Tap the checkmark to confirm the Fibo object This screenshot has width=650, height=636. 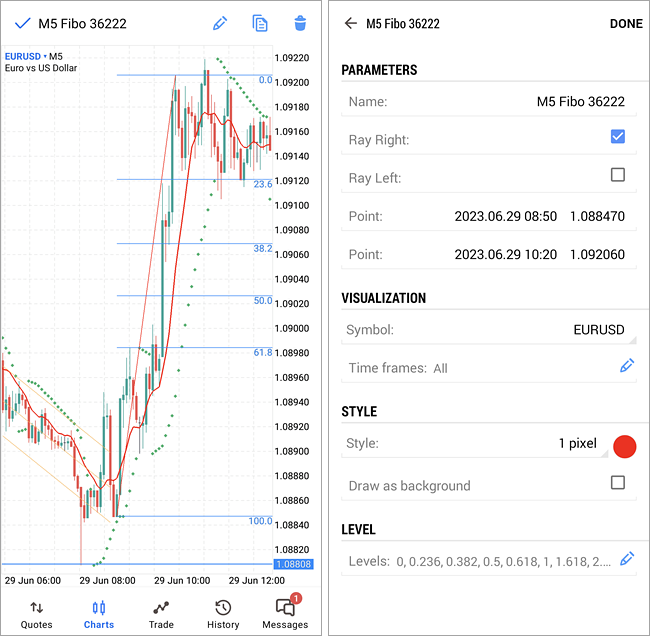22,23
